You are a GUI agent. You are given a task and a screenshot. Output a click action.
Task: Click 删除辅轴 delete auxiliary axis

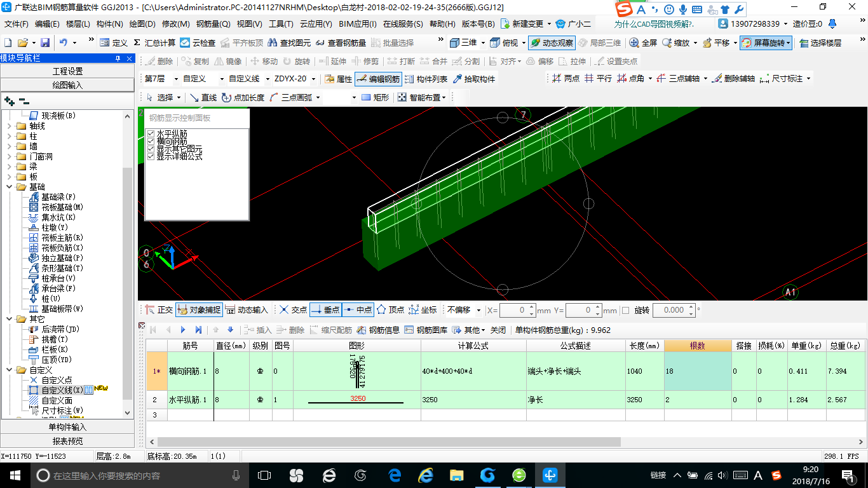click(734, 79)
